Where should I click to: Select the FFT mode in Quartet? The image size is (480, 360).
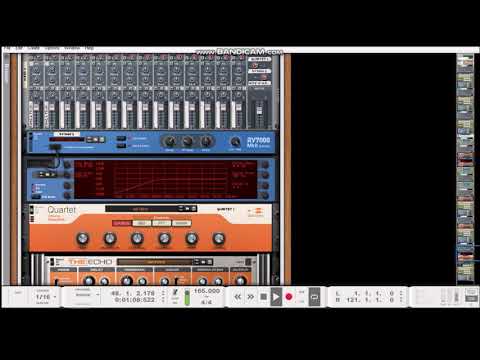162,223
